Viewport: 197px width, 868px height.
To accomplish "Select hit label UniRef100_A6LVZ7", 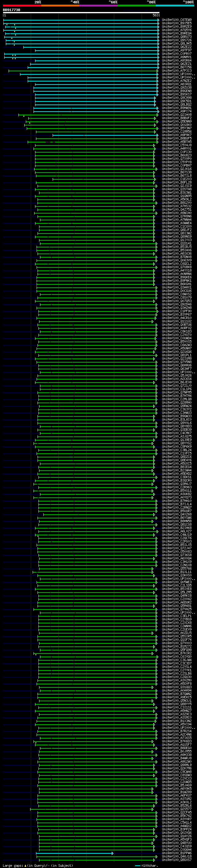I will pyautogui.click(x=177, y=531).
